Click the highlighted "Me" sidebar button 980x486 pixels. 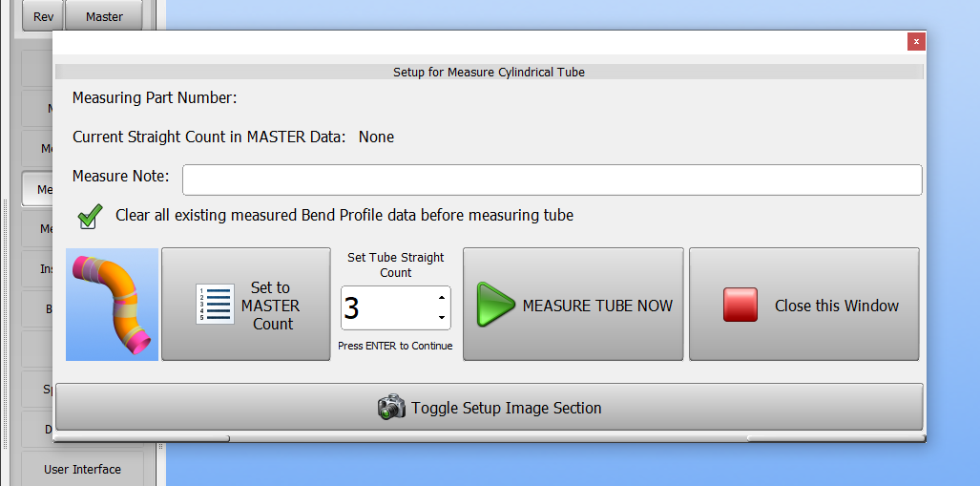[x=37, y=189]
